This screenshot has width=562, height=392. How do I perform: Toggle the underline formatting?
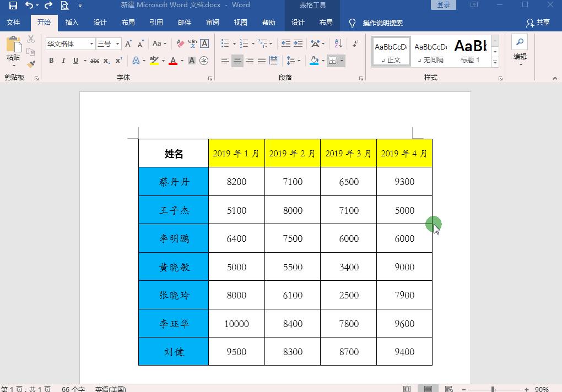coord(76,61)
